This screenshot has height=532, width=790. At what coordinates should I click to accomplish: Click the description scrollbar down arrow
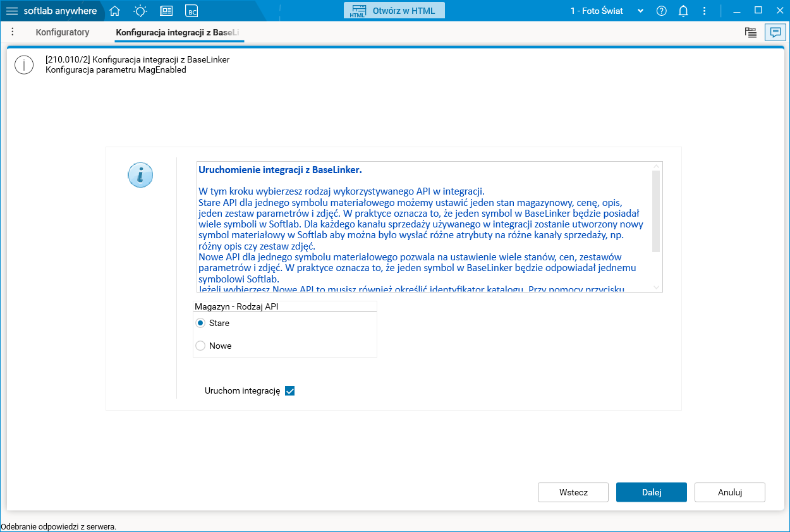click(656, 287)
